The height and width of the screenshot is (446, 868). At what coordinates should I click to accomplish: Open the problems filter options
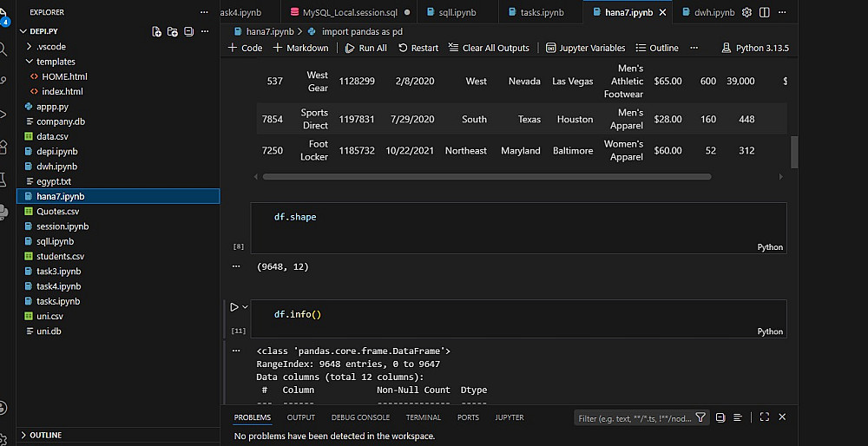[x=700, y=417]
